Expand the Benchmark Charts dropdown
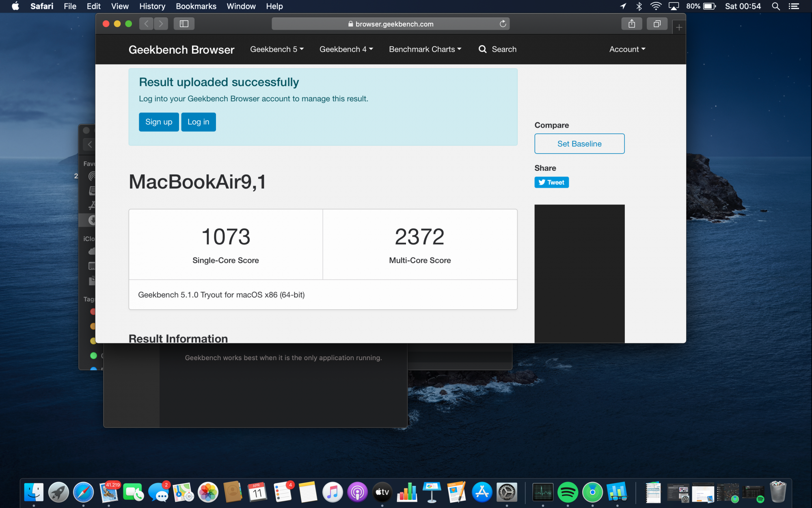 coord(425,49)
